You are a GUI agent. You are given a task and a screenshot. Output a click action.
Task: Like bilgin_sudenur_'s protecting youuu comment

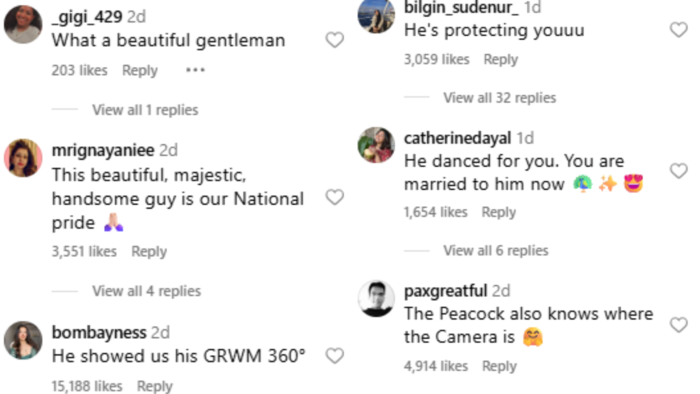click(x=679, y=30)
